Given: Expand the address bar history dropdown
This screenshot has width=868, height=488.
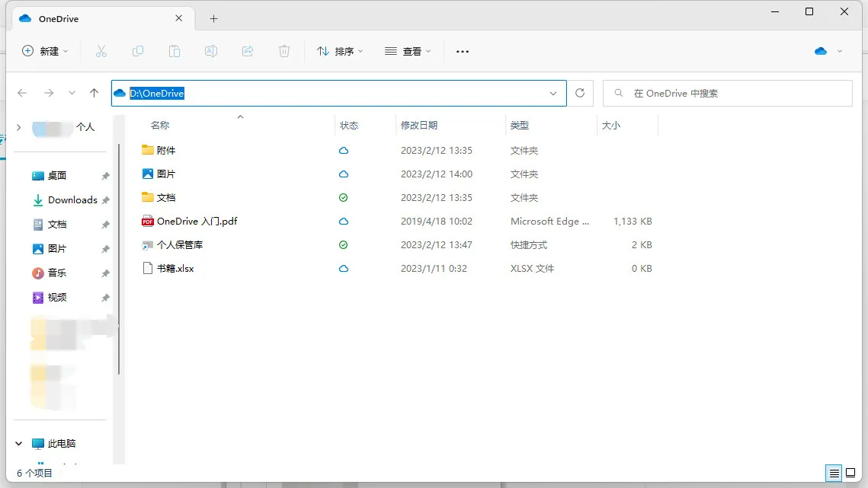Looking at the screenshot, I should pyautogui.click(x=553, y=94).
